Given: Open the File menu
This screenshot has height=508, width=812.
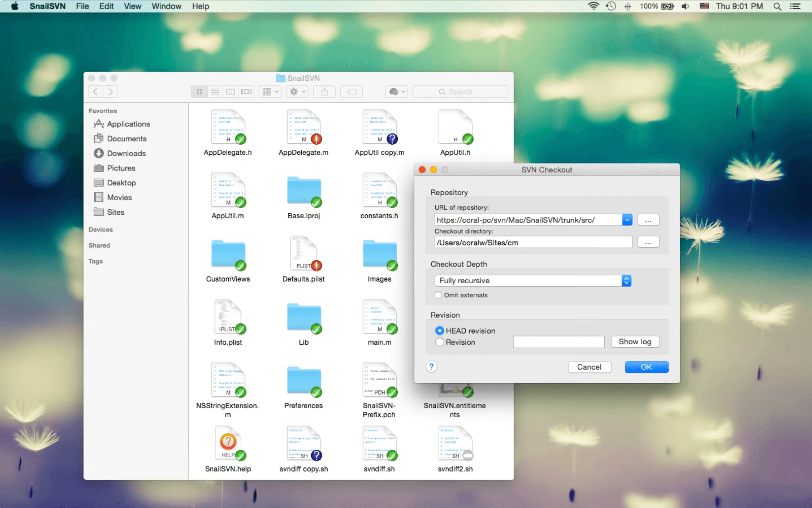Looking at the screenshot, I should coord(82,6).
